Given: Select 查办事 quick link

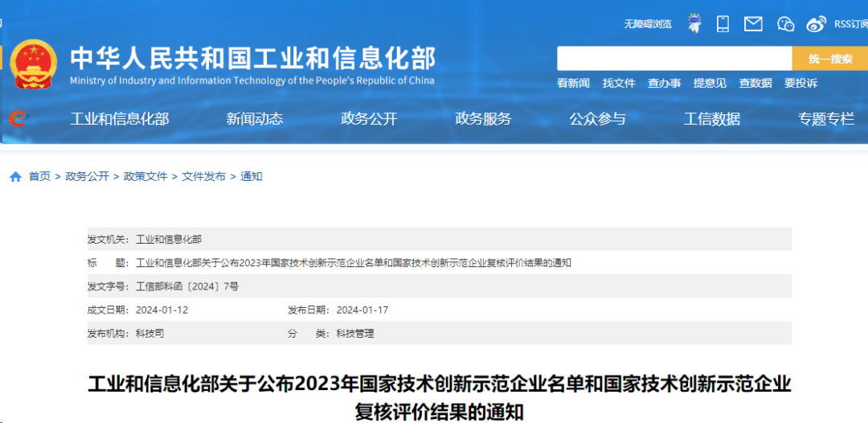Looking at the screenshot, I should [665, 84].
